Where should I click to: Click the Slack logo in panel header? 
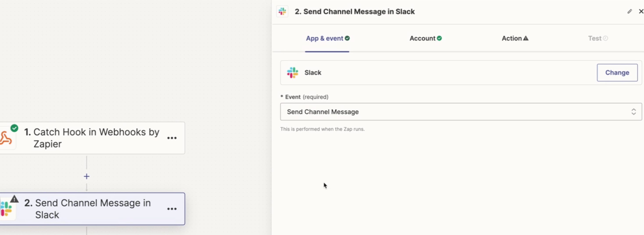pyautogui.click(x=282, y=11)
